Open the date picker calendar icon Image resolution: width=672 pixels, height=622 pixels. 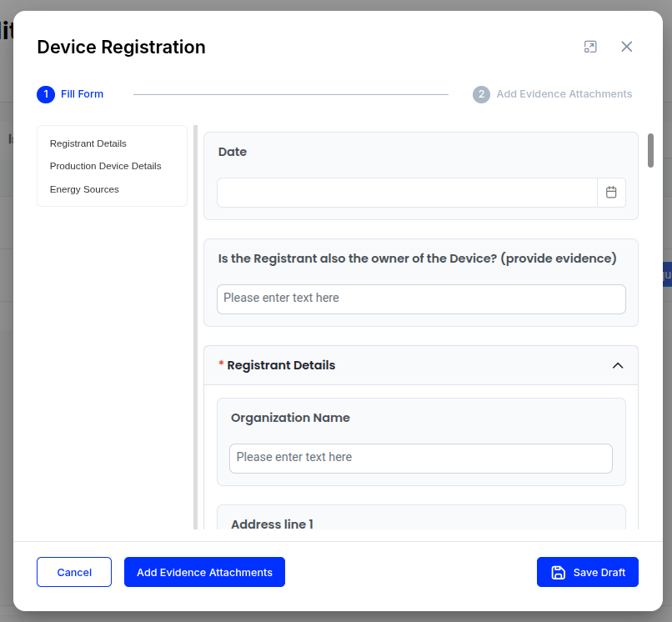[611, 192]
